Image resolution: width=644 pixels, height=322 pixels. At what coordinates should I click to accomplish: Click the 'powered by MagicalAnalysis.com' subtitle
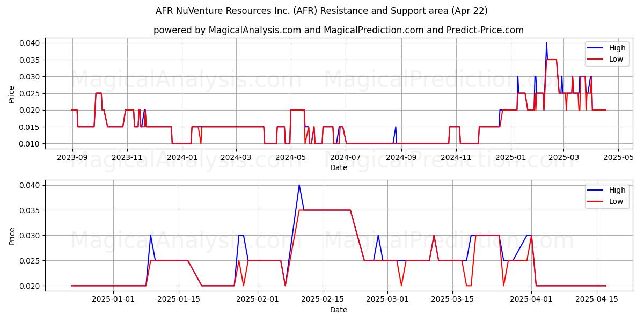coord(339,30)
